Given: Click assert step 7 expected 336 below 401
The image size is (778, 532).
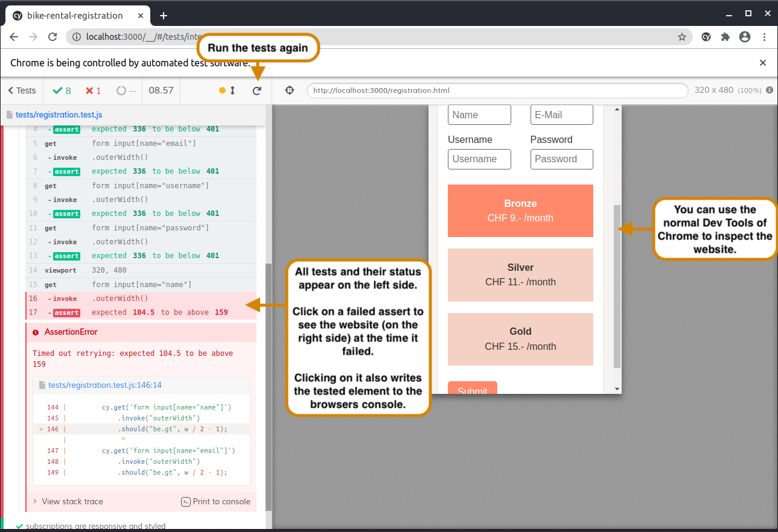Looking at the screenshot, I should 142,171.
